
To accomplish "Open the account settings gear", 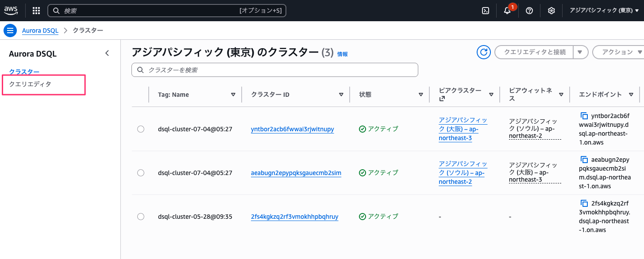I will pyautogui.click(x=551, y=11).
